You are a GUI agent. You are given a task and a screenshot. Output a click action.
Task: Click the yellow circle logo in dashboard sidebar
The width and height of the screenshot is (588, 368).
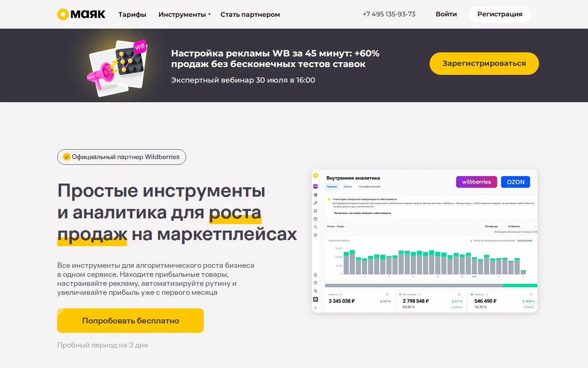(x=315, y=176)
